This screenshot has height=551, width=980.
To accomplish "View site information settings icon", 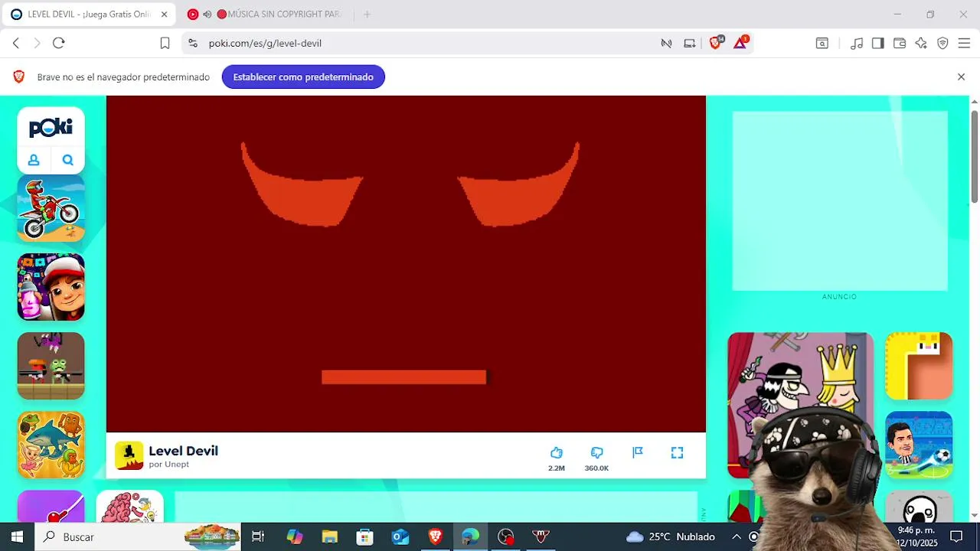I will tap(192, 44).
